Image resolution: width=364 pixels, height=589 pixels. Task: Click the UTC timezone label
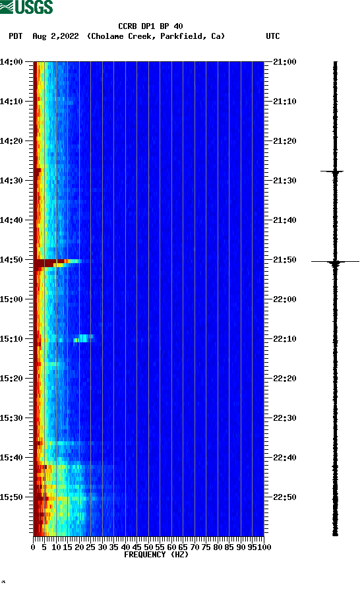(273, 36)
